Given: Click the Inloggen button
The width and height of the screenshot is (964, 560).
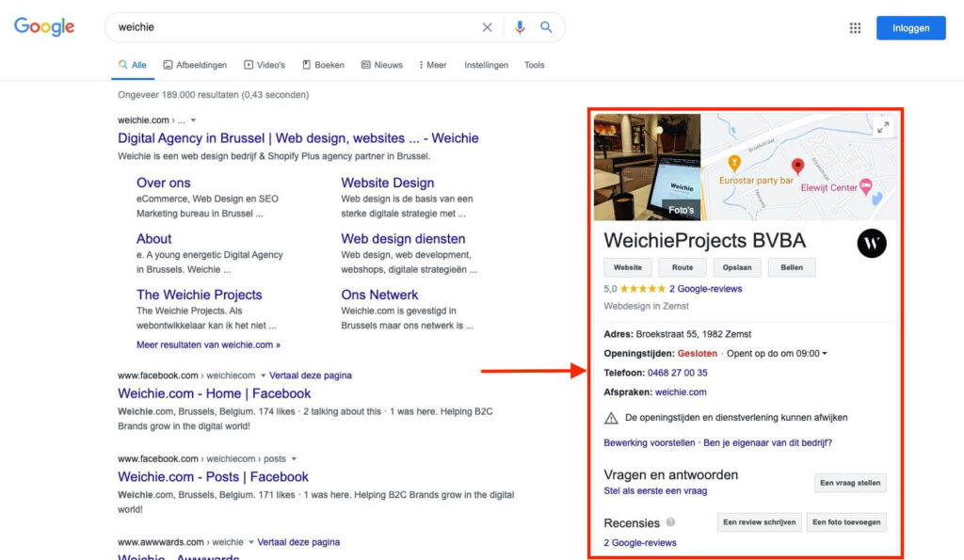Looking at the screenshot, I should pyautogui.click(x=910, y=27).
